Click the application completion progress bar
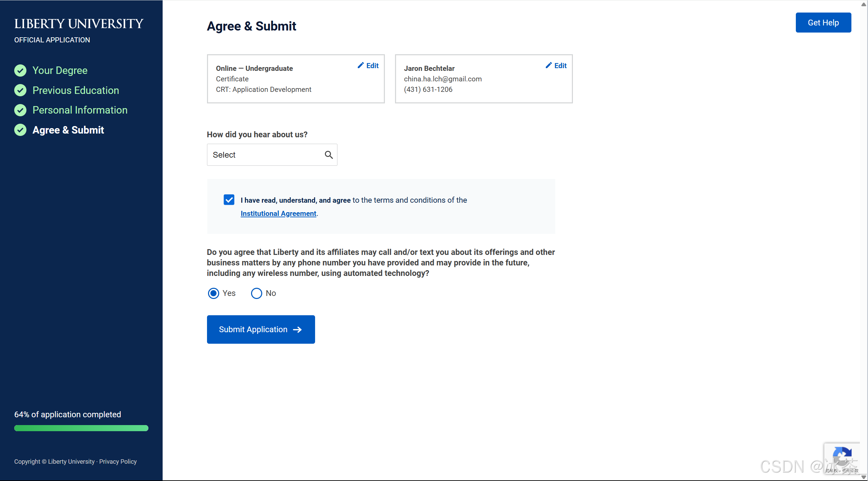The width and height of the screenshot is (868, 481). pos(81,428)
